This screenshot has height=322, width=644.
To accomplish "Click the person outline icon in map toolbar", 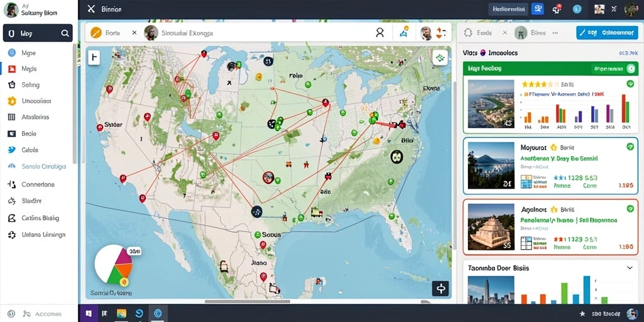I will [x=380, y=33].
